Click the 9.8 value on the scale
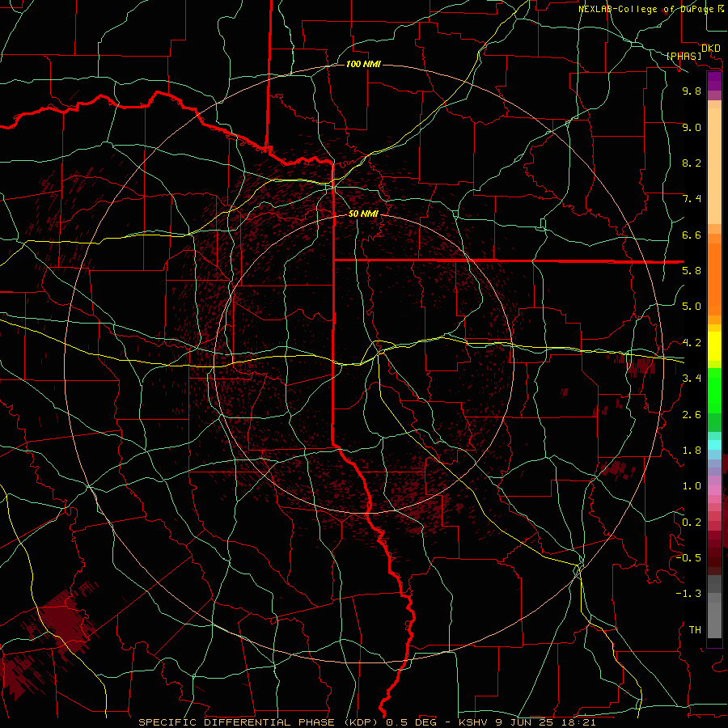728x728 pixels. click(692, 91)
